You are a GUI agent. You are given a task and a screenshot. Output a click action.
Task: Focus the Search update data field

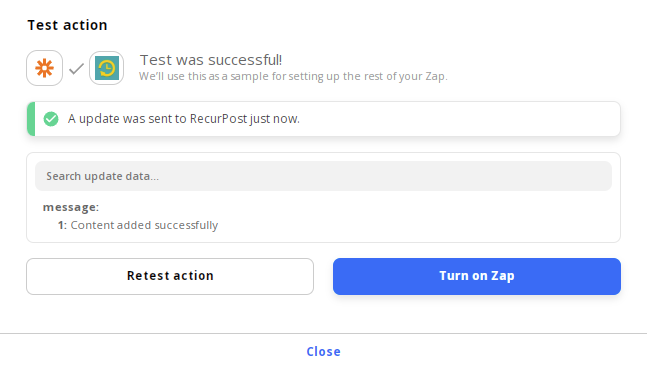click(x=323, y=176)
